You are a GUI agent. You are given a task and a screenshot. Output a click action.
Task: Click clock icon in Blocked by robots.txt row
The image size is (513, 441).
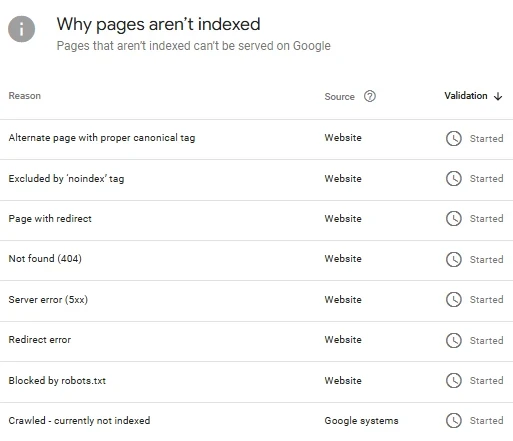pos(454,380)
